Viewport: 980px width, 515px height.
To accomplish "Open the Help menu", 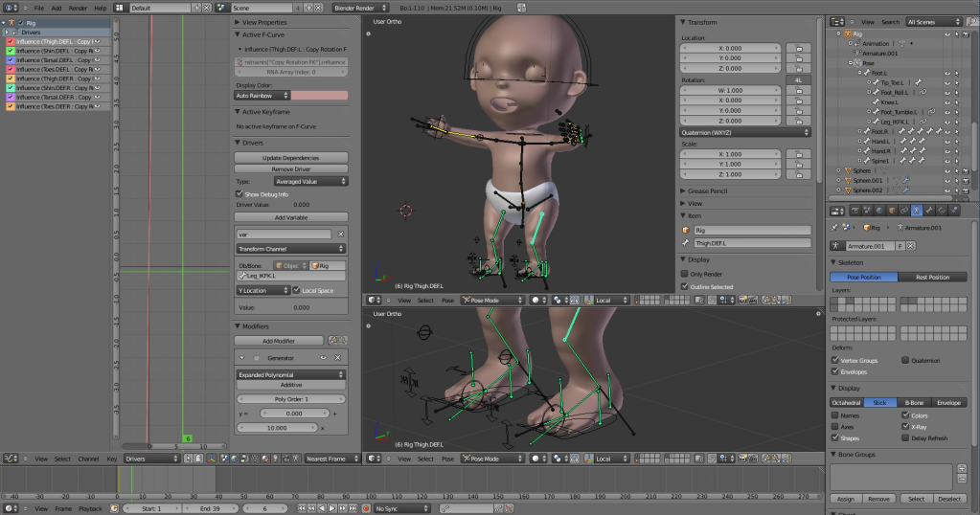I will point(100,8).
